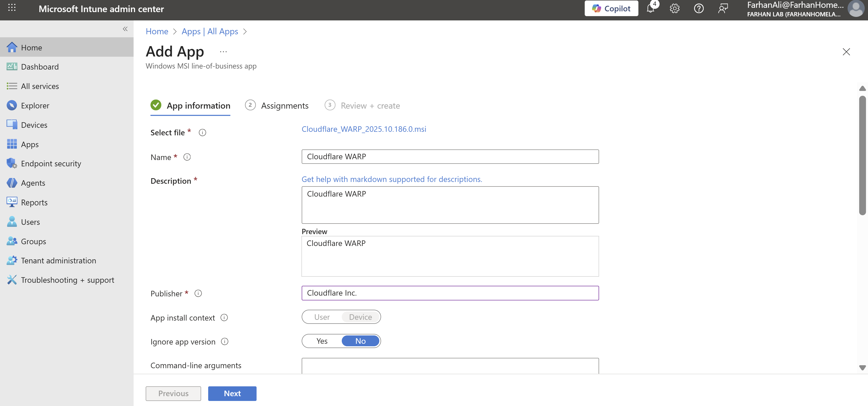Click info icon beside Publisher label

(198, 293)
